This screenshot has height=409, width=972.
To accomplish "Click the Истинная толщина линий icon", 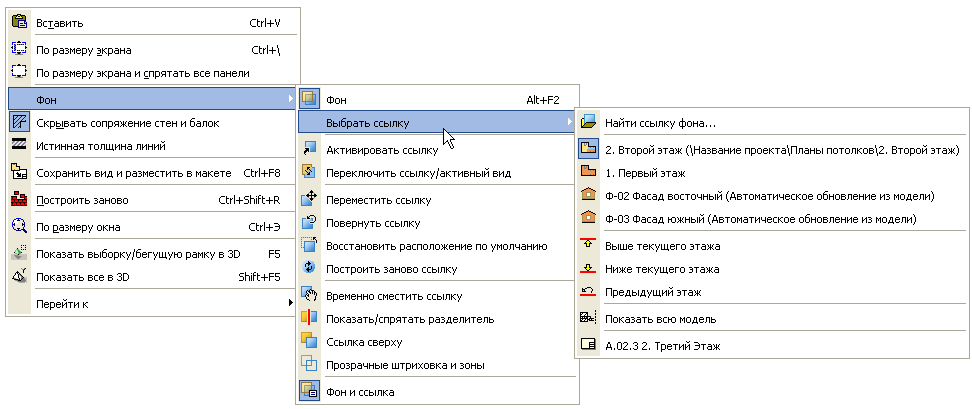I will pyautogui.click(x=20, y=146).
